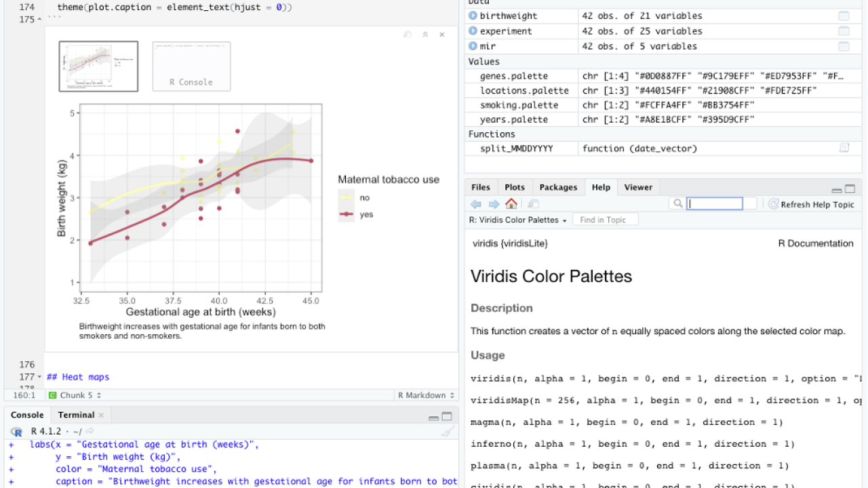Click the years.palette value row
Image resolution: width=868 pixels, height=488 pixels.
pos(663,119)
